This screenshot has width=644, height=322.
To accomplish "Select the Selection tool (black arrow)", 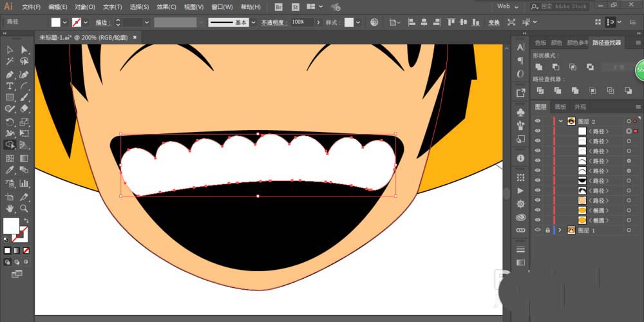I will pos(10,50).
